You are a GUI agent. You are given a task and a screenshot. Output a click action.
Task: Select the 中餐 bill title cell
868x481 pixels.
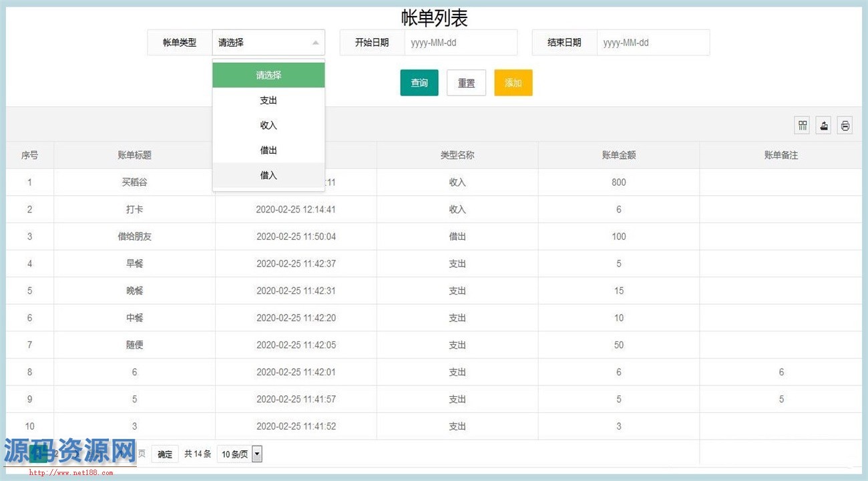click(134, 318)
